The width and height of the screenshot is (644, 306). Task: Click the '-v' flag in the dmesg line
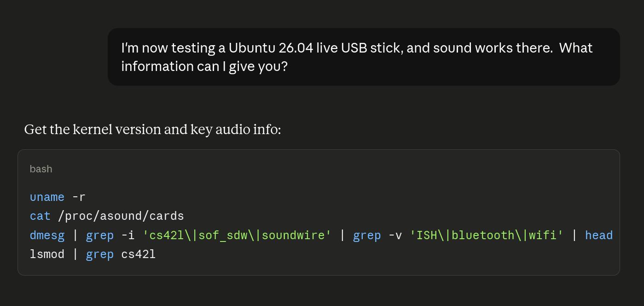(395, 235)
